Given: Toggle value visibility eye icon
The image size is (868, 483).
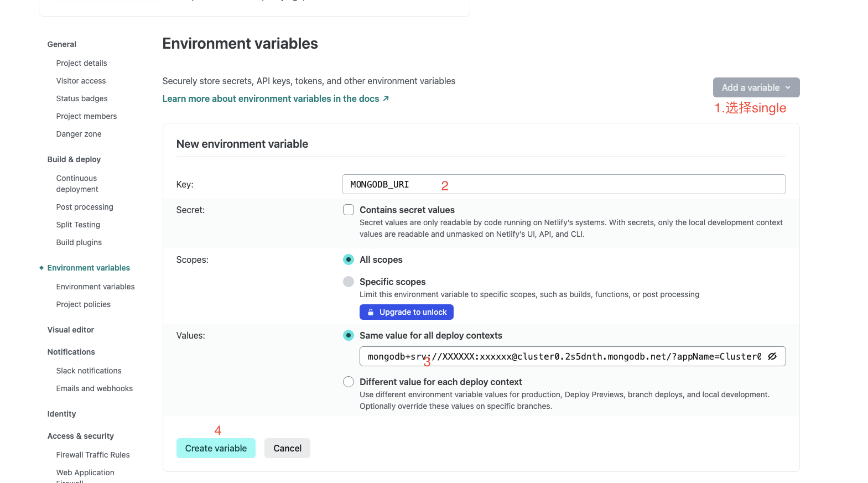Looking at the screenshot, I should click(x=772, y=356).
